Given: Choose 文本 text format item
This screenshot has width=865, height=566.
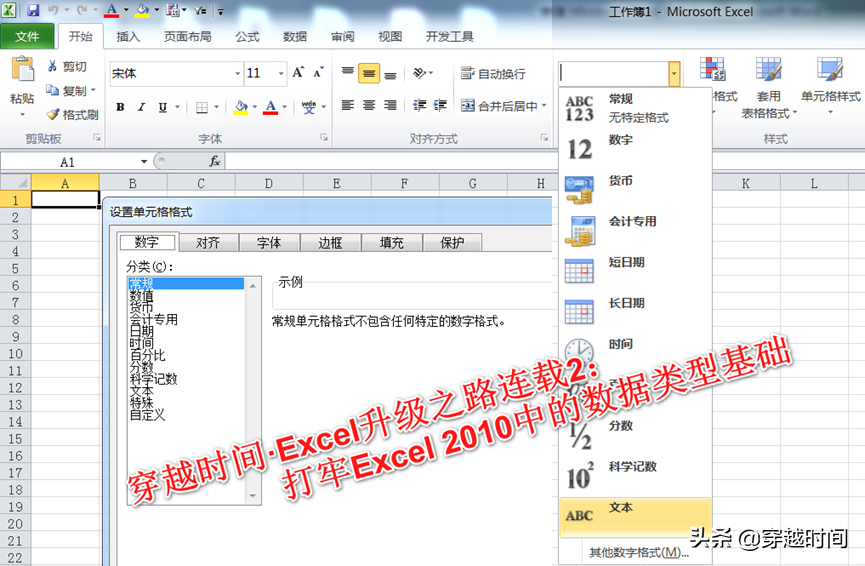Looking at the screenshot, I should [635, 516].
